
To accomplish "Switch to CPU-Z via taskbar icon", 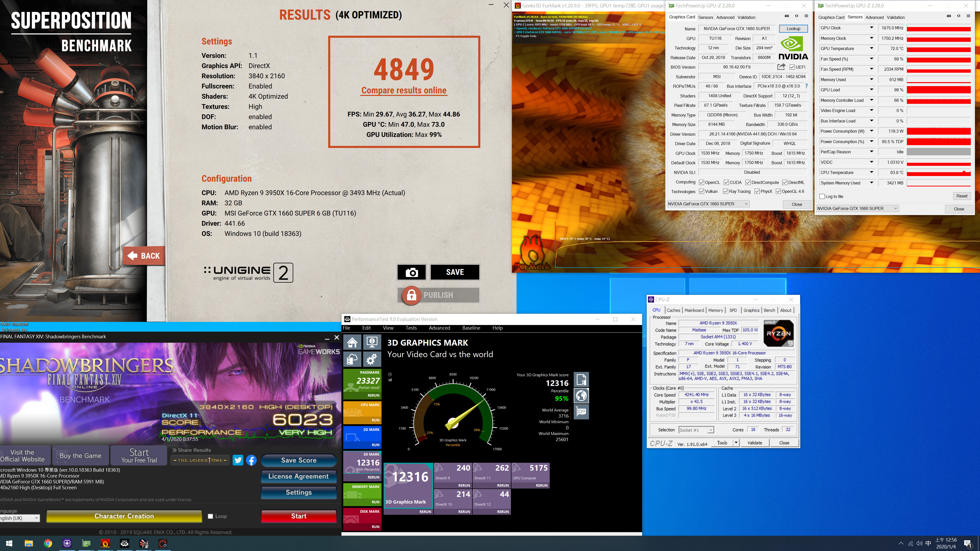I will (67, 543).
